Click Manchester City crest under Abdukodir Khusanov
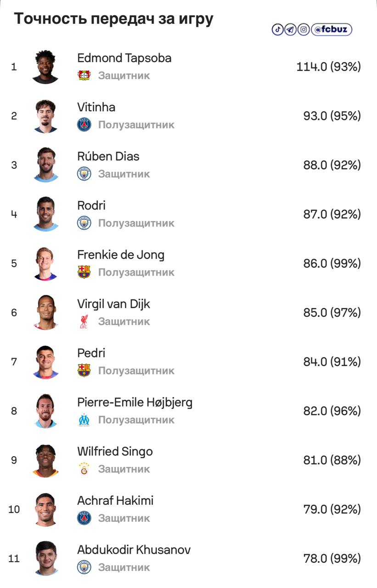Viewport: 377px width, 588px height. coord(84,567)
